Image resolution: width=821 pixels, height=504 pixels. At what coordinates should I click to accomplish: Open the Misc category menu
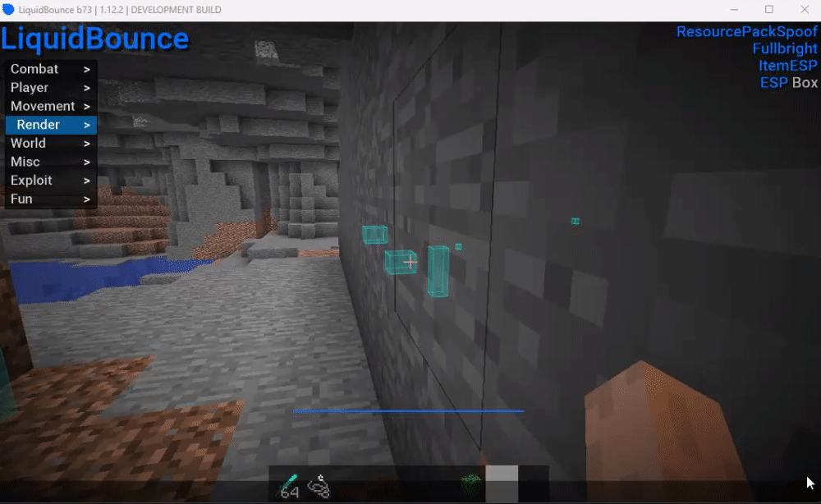tap(51, 162)
